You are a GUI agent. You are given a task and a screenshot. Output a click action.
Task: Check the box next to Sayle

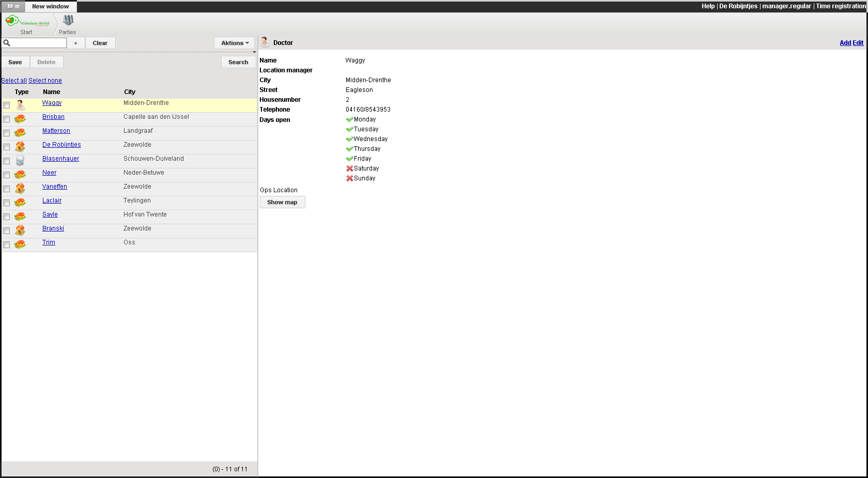pyautogui.click(x=7, y=217)
